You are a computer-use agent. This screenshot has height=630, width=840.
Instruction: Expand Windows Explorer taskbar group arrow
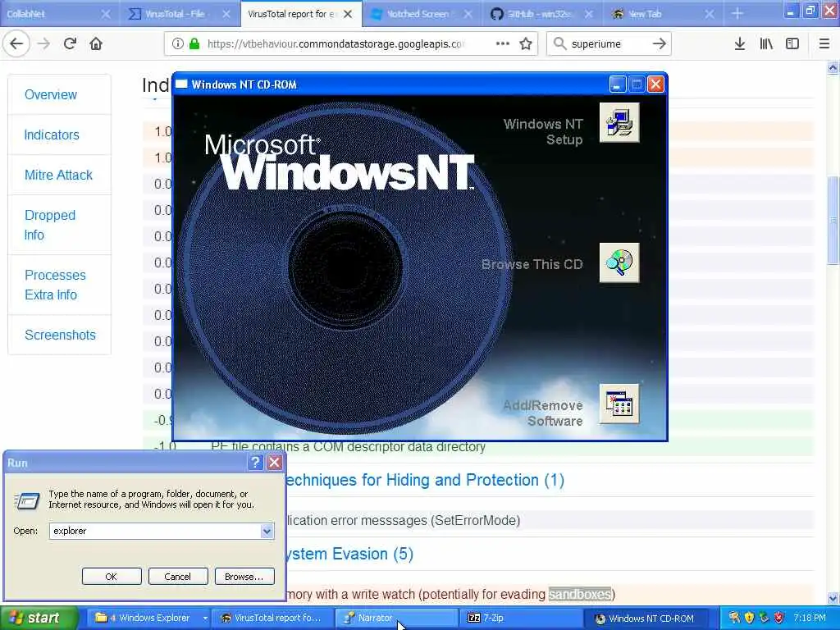click(205, 619)
